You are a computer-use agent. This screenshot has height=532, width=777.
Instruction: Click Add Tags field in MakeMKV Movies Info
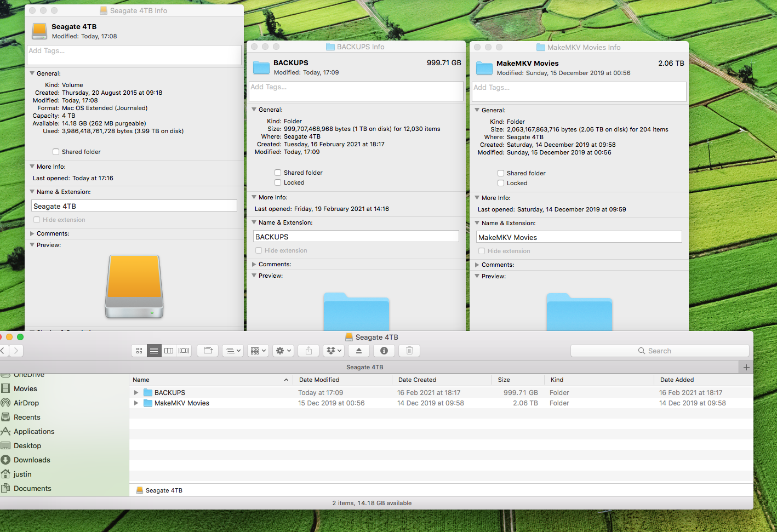pyautogui.click(x=579, y=91)
